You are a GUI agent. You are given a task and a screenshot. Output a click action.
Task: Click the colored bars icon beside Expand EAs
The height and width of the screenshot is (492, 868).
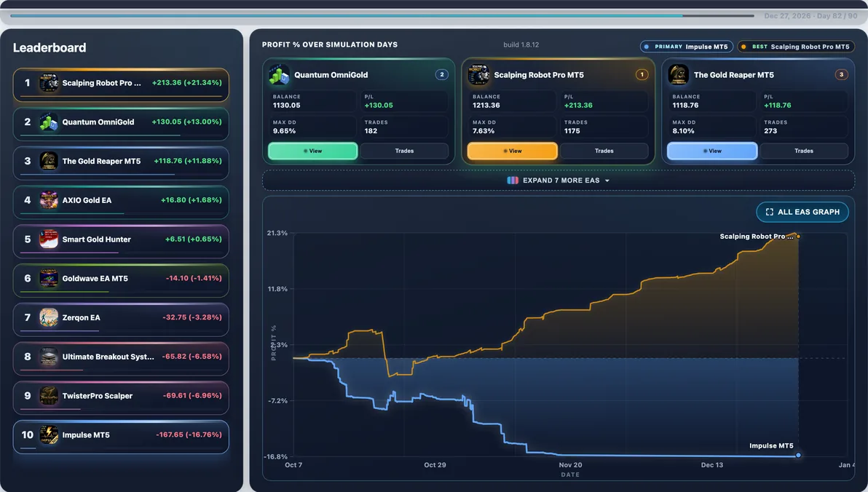513,180
